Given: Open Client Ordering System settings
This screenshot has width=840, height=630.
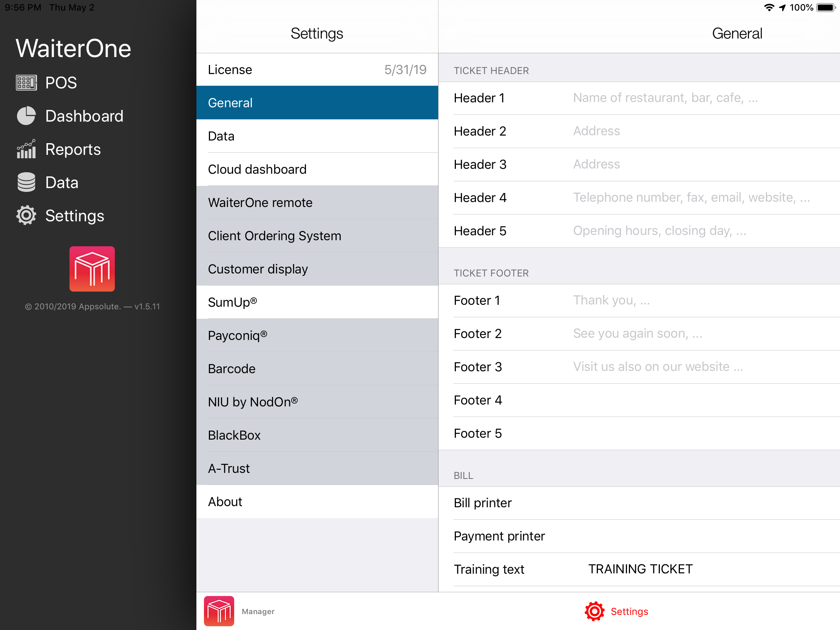Looking at the screenshot, I should 317,236.
